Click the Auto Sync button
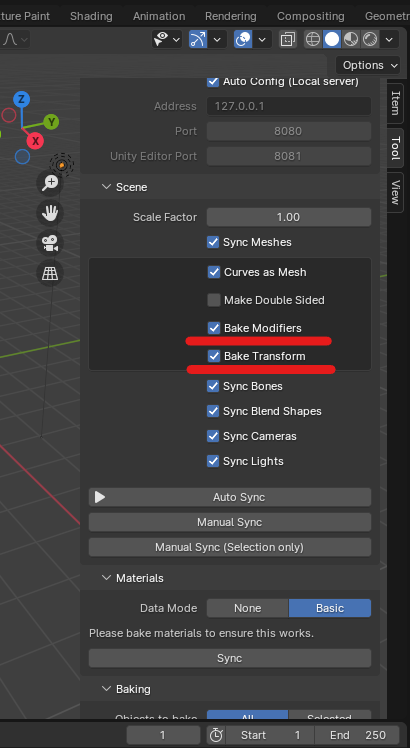410x748 pixels. 230,497
